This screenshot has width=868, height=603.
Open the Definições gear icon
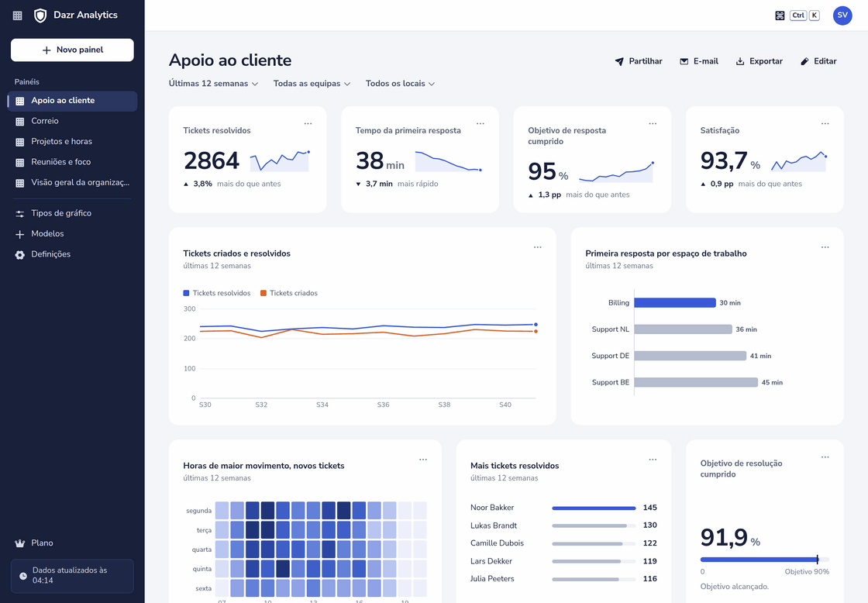[20, 255]
